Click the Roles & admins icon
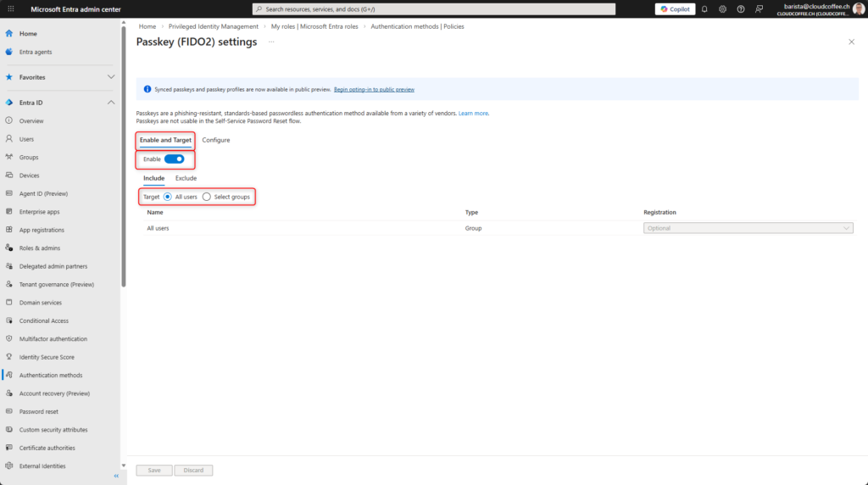Screen dimensions: 868x485 8,248
